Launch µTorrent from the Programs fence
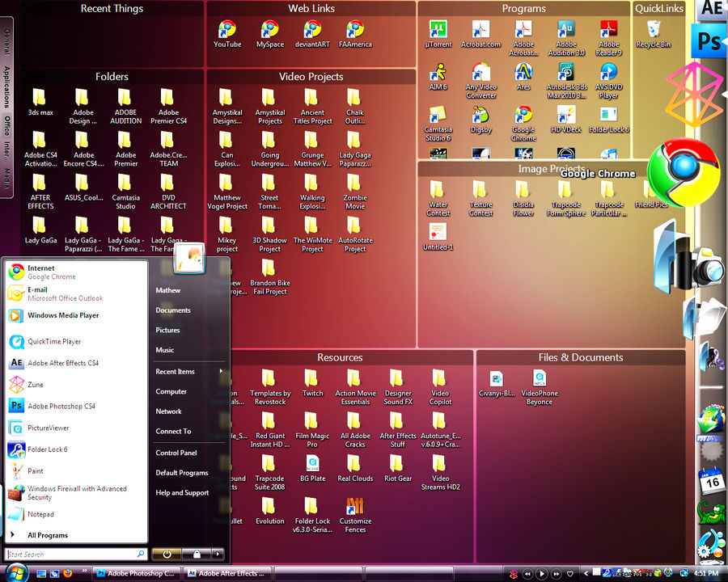Viewport: 728px width, 582px height. click(438, 34)
